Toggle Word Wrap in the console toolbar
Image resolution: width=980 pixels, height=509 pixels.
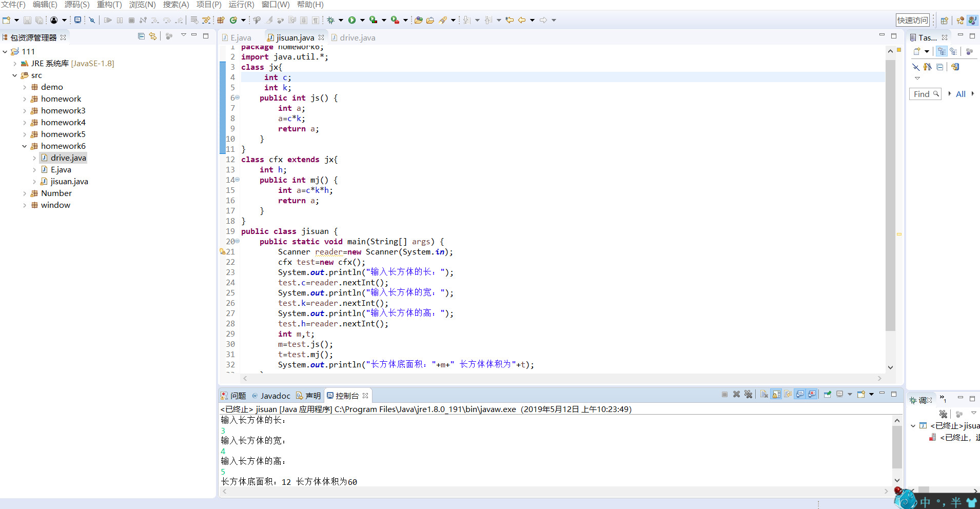pos(788,394)
